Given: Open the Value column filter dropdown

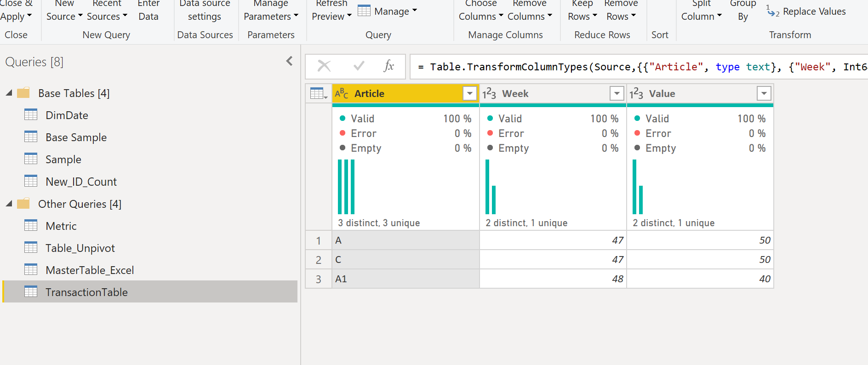Looking at the screenshot, I should 764,93.
